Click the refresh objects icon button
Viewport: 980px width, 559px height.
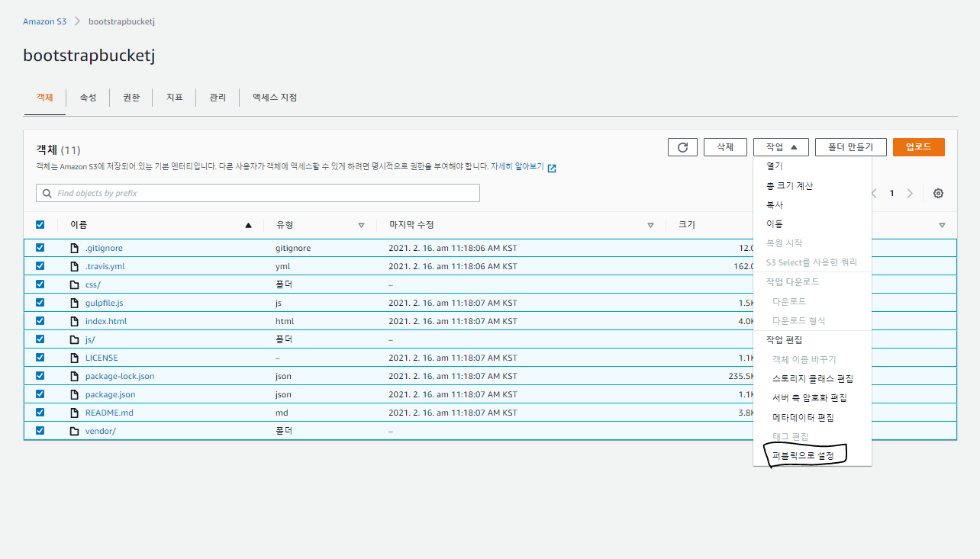pyautogui.click(x=682, y=147)
